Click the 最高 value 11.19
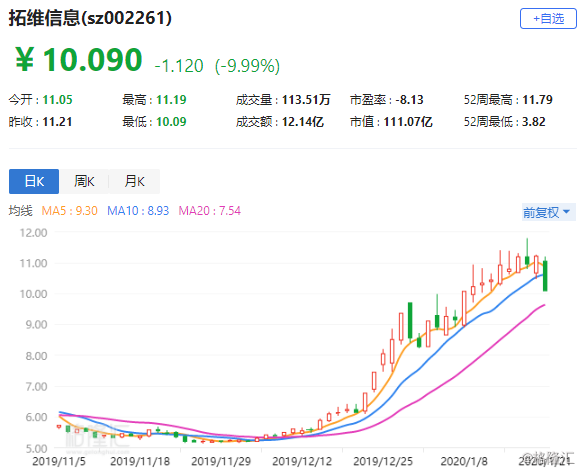Viewport: 582px width, 472px height. coord(171,100)
